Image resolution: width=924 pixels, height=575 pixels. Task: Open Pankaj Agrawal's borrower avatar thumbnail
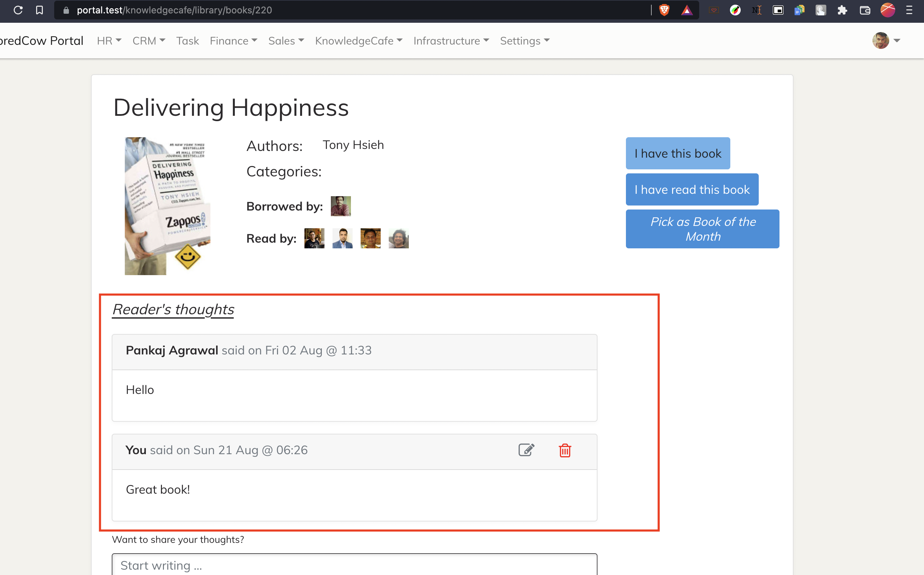[x=341, y=206]
